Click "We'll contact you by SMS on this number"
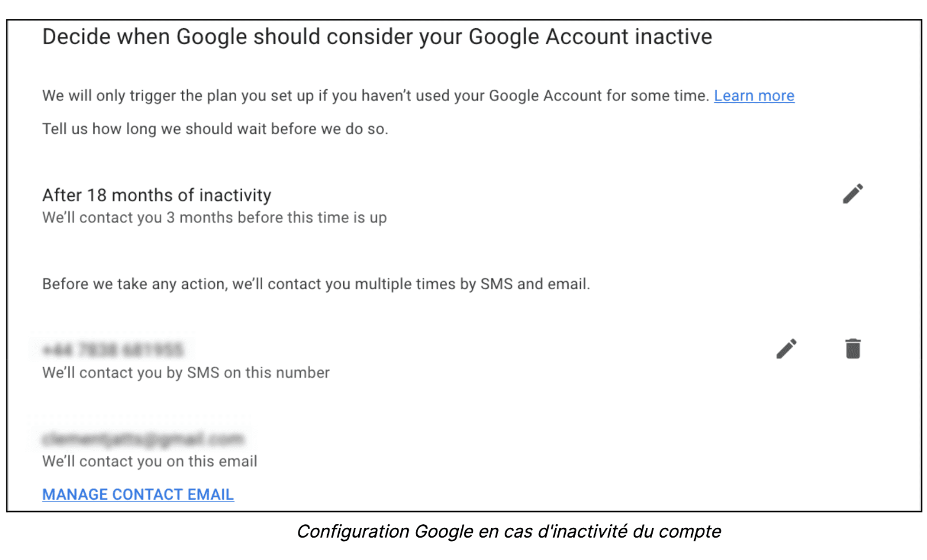 point(186,373)
